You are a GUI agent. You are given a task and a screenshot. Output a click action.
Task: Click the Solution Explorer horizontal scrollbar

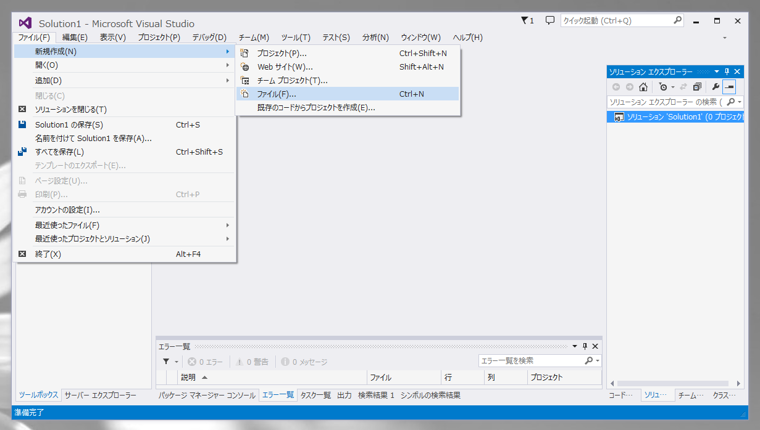click(x=675, y=383)
